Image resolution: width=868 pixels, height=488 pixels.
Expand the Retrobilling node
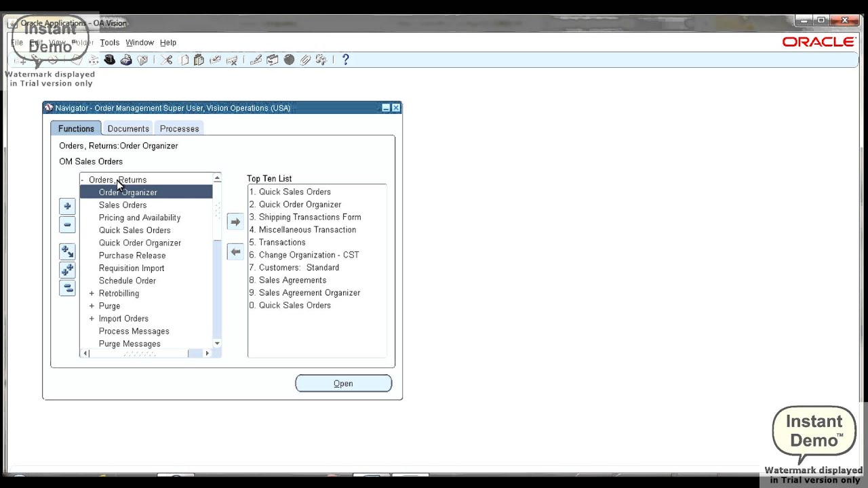92,293
